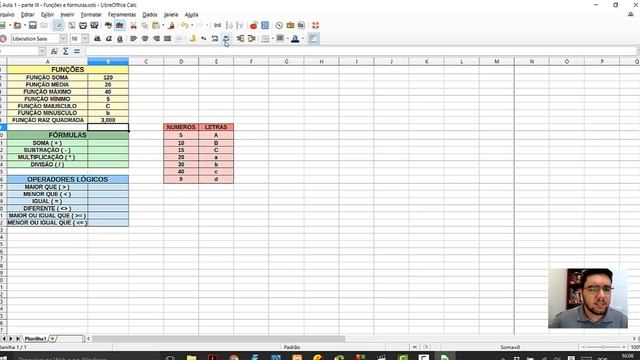640x360 pixels.
Task: Activate the clone formatting paintbrush
Action: pos(171,25)
